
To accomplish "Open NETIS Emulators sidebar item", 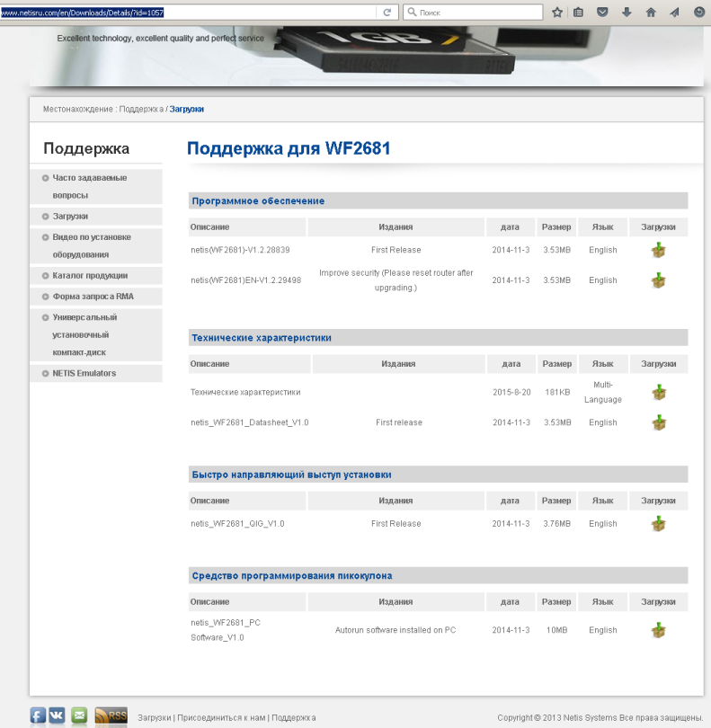I will [96, 373].
